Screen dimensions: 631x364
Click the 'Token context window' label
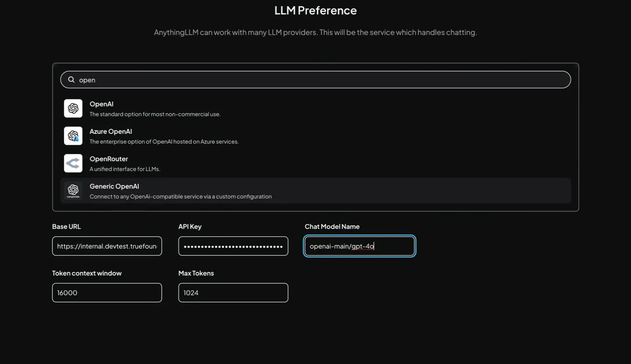(x=87, y=273)
